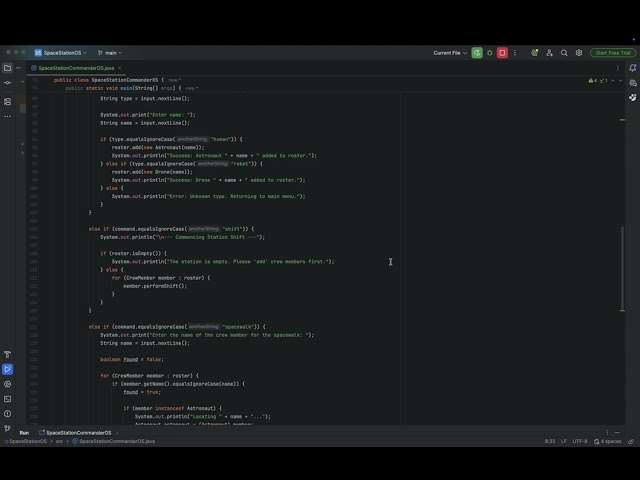This screenshot has height=480, width=640.
Task: Open the Problems tool window icon
Action: 7,413
